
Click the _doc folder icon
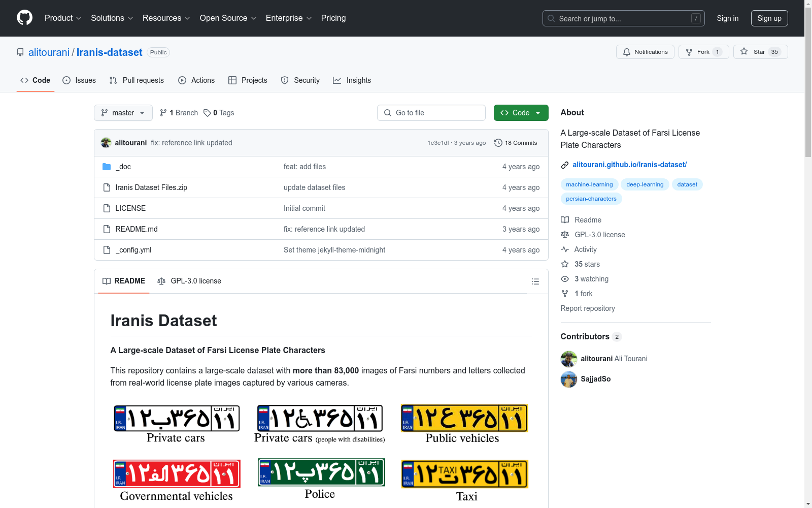click(107, 167)
